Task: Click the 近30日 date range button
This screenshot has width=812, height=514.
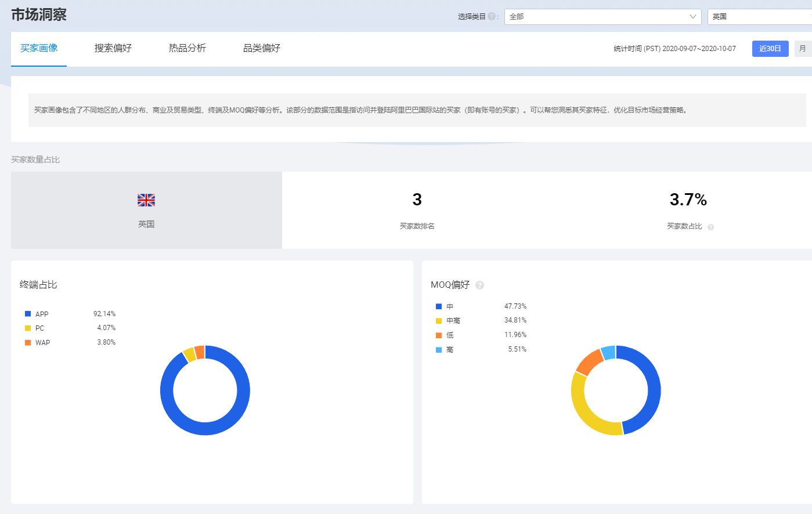Action: pyautogui.click(x=770, y=49)
